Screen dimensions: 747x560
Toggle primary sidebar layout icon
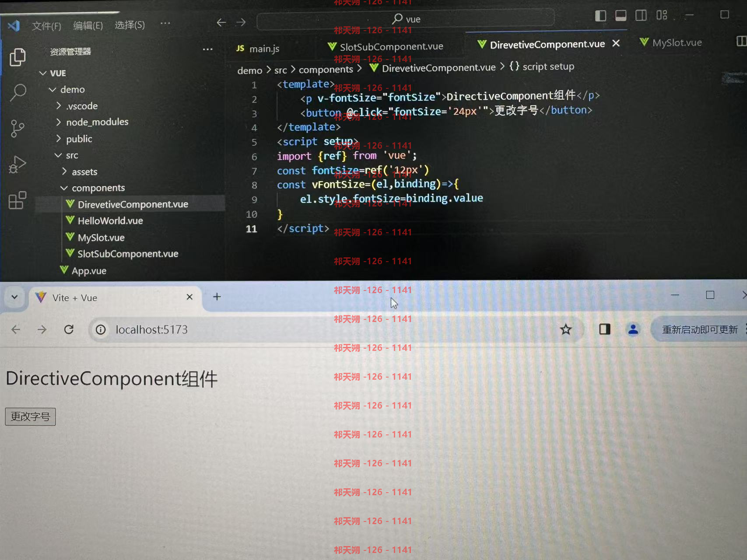coord(600,16)
